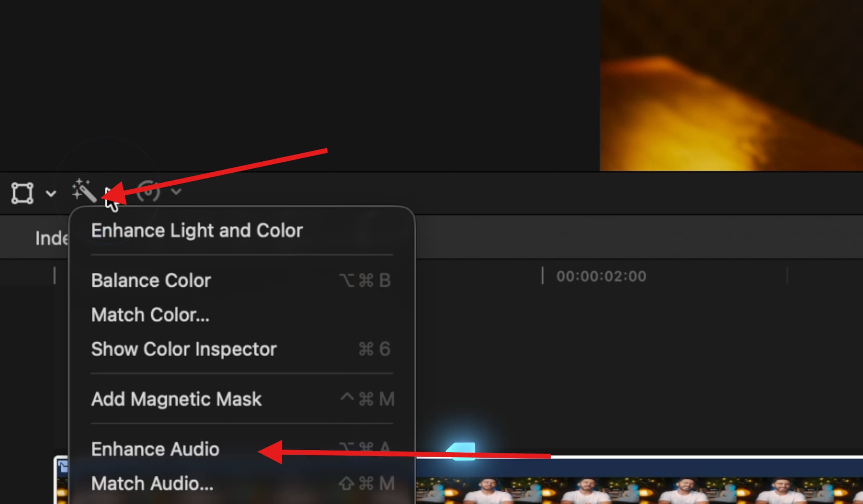Open the Match Color dialog
Image resolution: width=863 pixels, height=504 pixels.
[x=150, y=315]
